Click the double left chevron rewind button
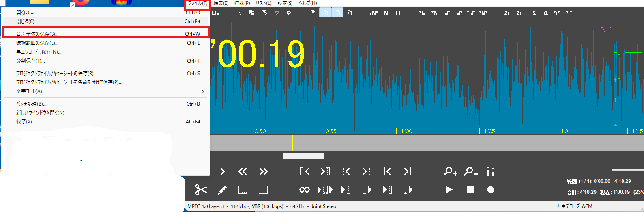644x212 pixels. (x=243, y=171)
